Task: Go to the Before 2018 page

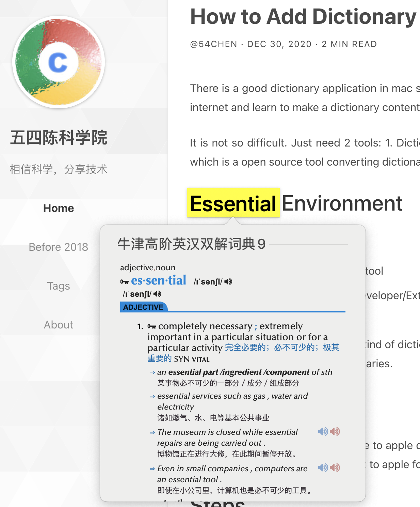Action: click(59, 247)
